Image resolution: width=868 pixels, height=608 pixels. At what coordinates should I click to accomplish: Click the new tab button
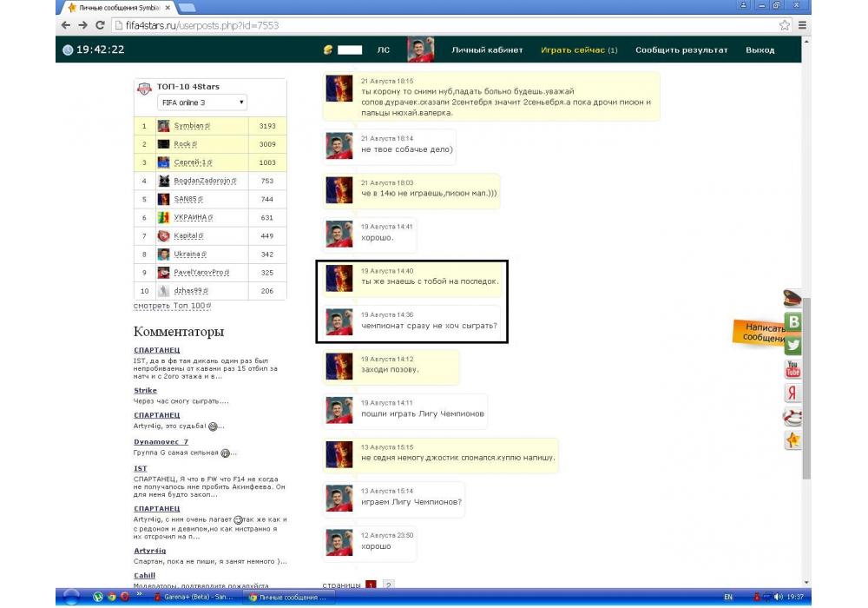pyautogui.click(x=187, y=8)
